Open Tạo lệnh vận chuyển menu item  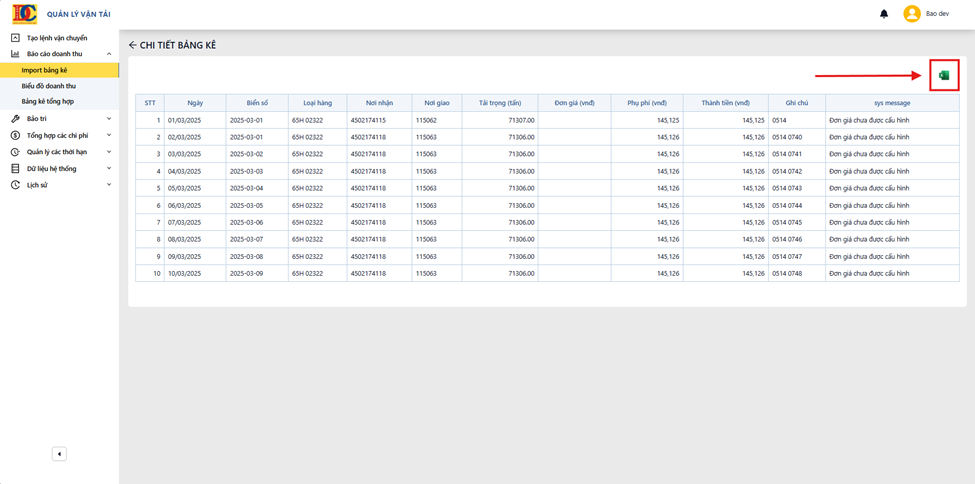(x=59, y=38)
